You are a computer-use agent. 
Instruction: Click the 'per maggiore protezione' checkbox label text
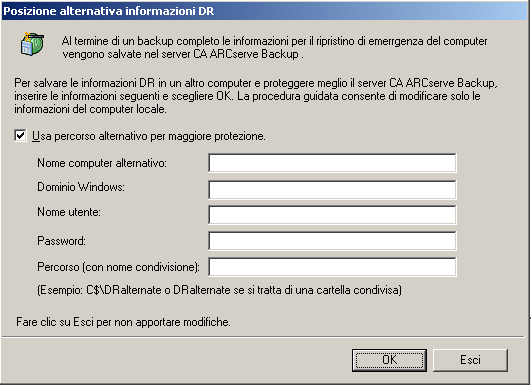point(149,136)
